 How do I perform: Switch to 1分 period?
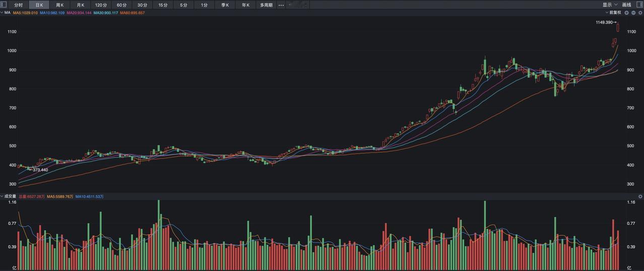205,5
